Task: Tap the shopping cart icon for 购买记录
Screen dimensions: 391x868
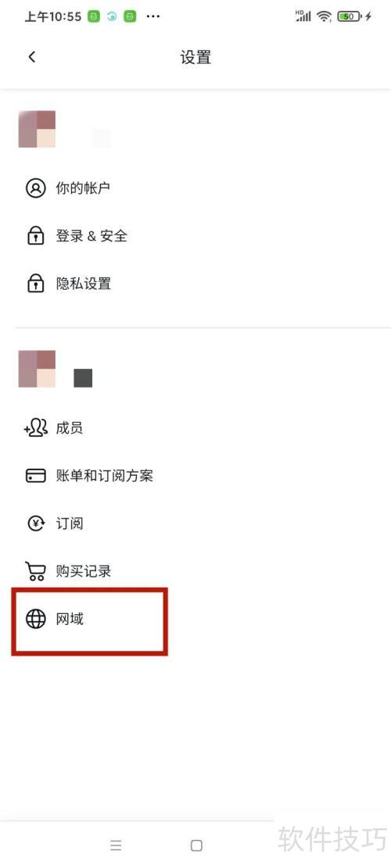Action: pos(36,571)
